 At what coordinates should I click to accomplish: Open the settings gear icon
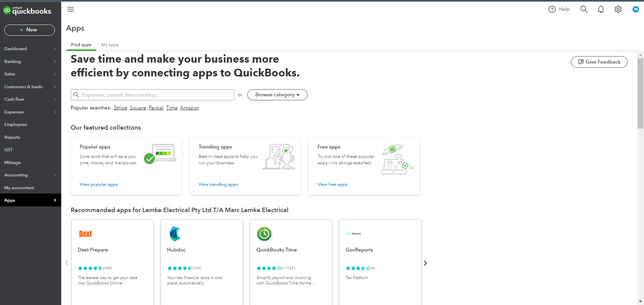point(618,9)
